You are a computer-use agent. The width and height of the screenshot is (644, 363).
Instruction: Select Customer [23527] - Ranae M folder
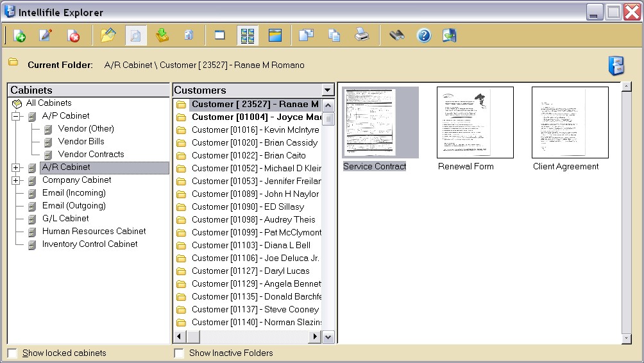255,105
